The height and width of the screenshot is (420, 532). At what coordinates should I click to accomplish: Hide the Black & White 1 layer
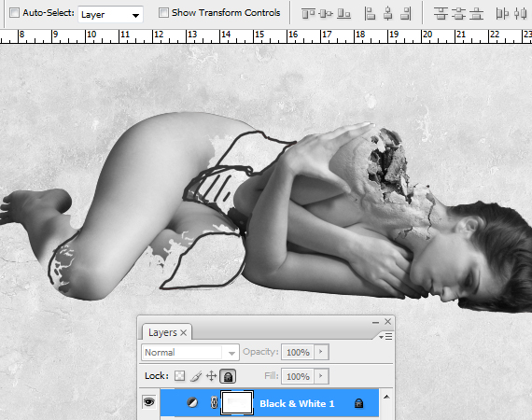point(149,402)
